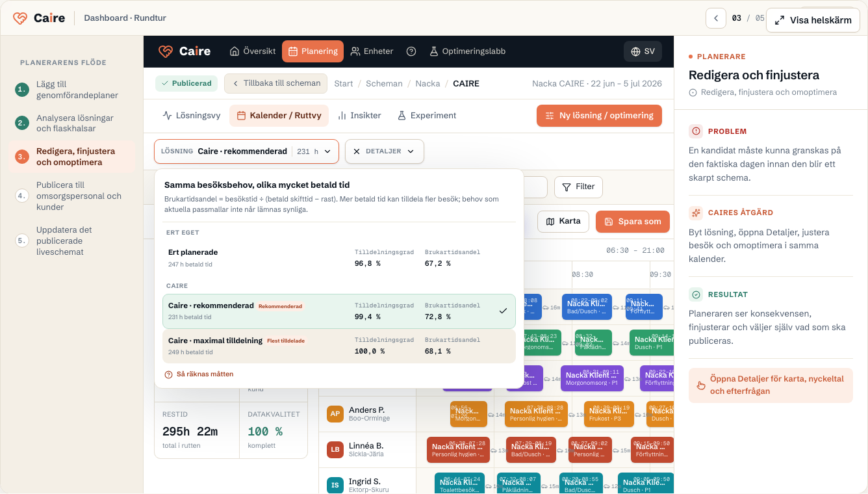Go to the previous tour step arrow
This screenshot has width=868, height=494.
tap(715, 18)
